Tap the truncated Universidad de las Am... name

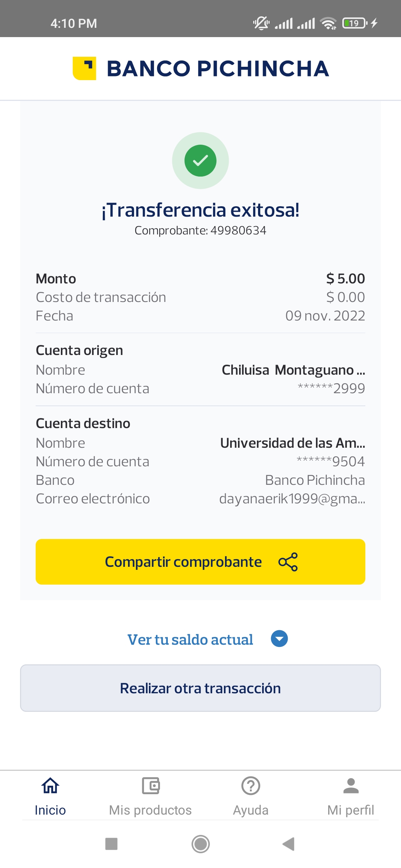click(x=293, y=443)
